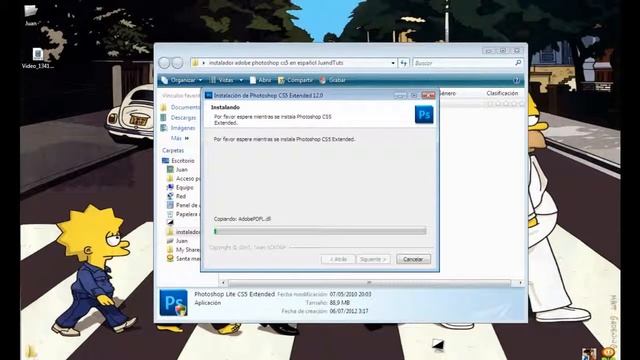This screenshot has height=360, width=640.
Task: Click the Ps thumbnail in details pane
Action: tap(173, 302)
